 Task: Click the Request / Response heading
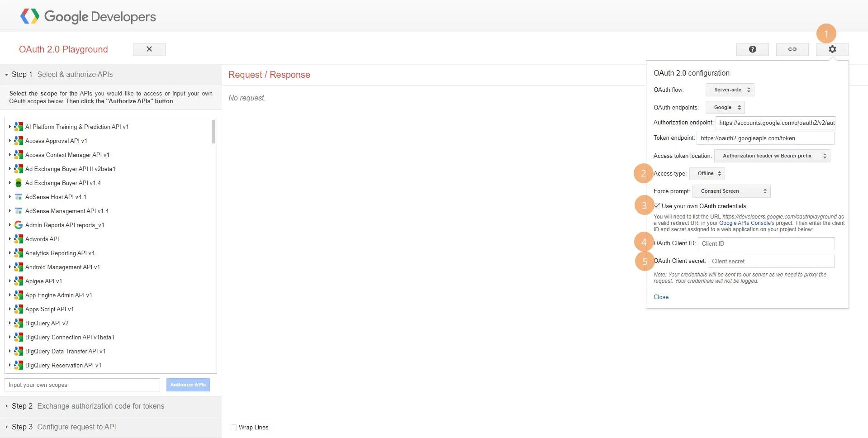pos(269,75)
